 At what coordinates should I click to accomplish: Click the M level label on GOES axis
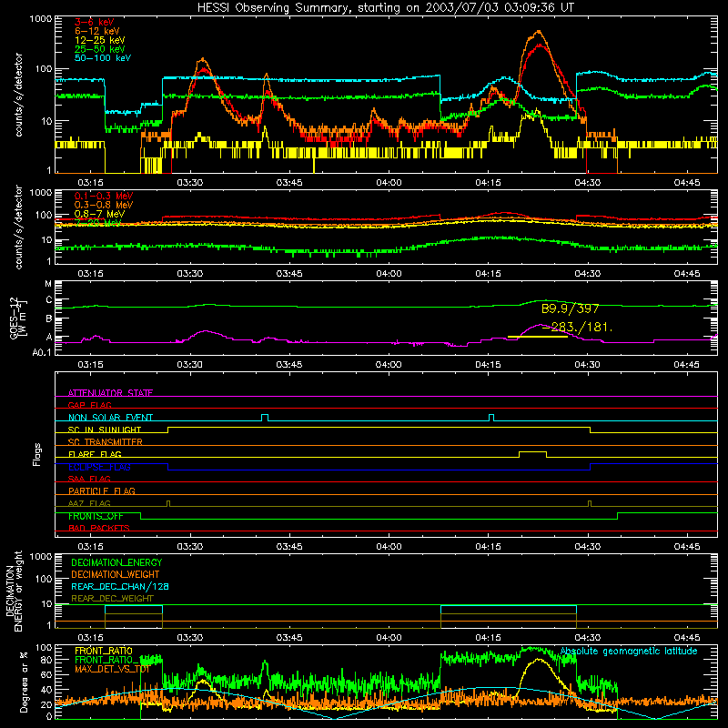(x=48, y=284)
